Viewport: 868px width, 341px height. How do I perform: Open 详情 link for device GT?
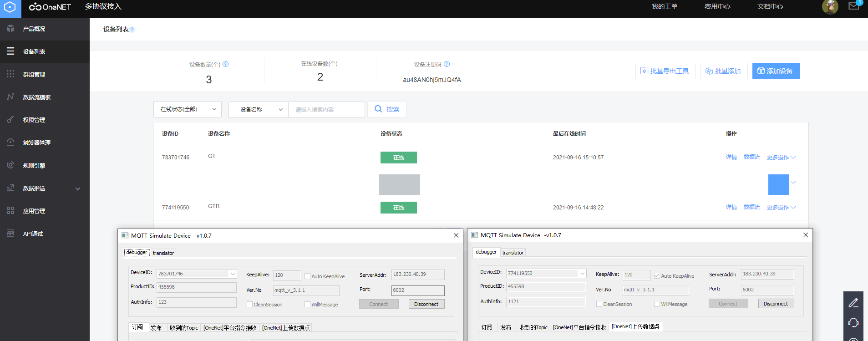(x=731, y=157)
